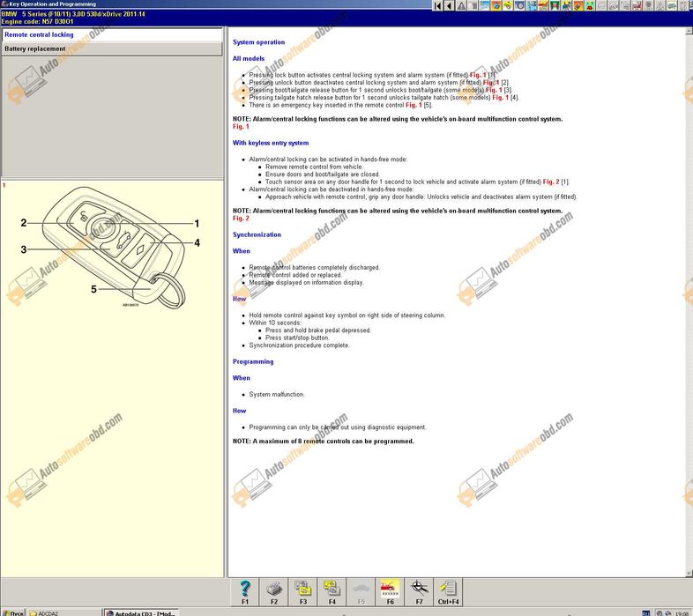Screen dimensions: 693x616
Task: Click 'With keyless entry system' heading
Action: coord(271,143)
